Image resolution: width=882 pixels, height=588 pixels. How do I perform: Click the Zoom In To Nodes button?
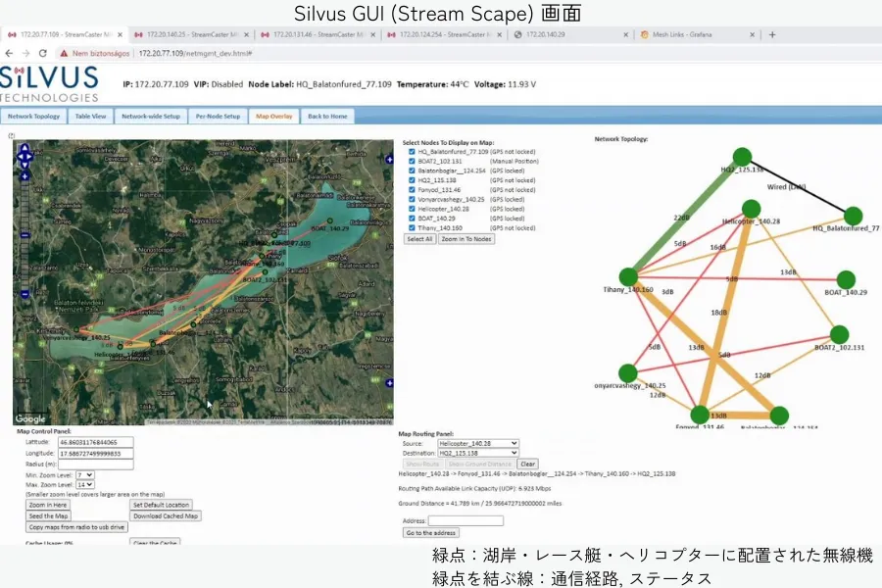pyautogui.click(x=466, y=239)
